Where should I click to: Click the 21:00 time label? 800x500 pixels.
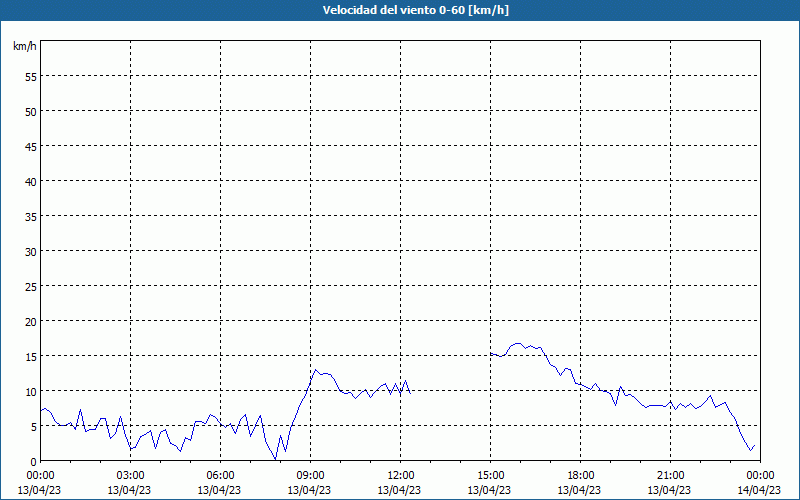pyautogui.click(x=670, y=476)
